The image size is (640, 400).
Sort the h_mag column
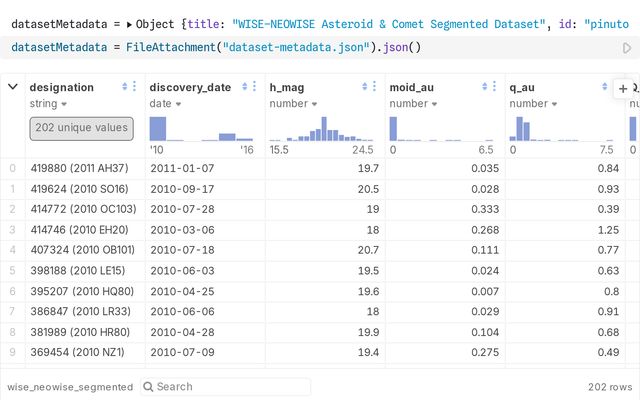364,87
